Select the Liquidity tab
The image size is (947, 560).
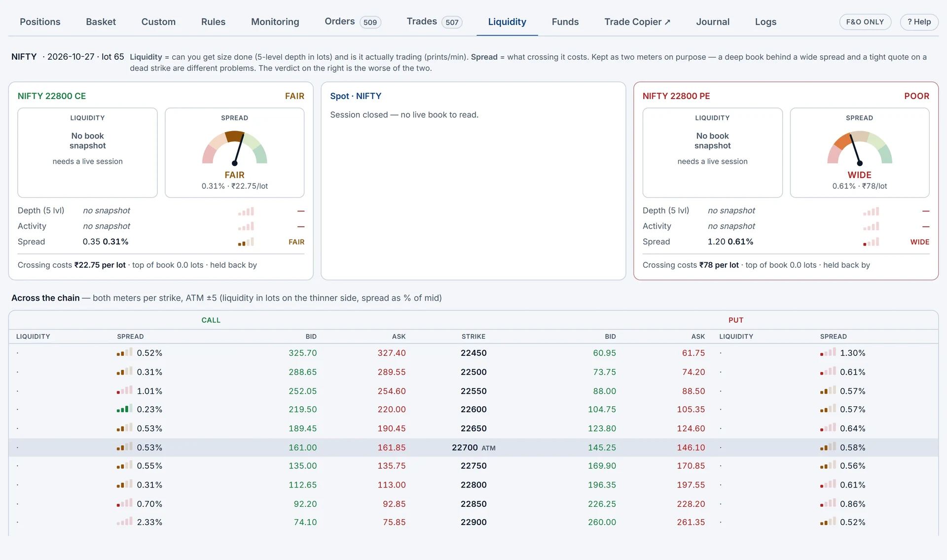[x=507, y=22]
